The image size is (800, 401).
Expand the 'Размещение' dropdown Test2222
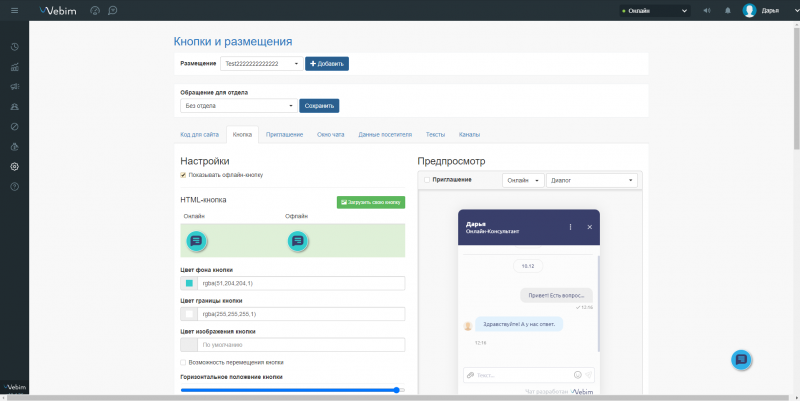tap(261, 64)
